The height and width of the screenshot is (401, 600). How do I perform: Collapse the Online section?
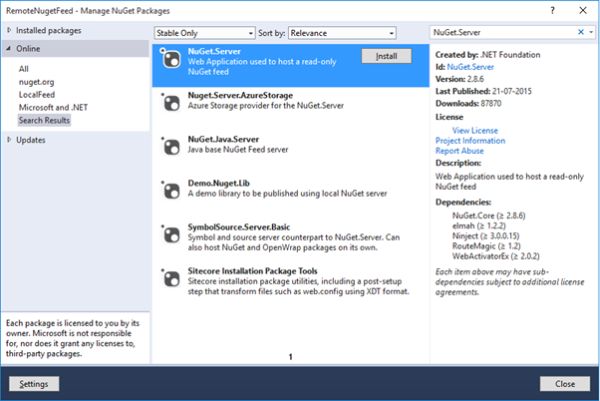click(9, 49)
